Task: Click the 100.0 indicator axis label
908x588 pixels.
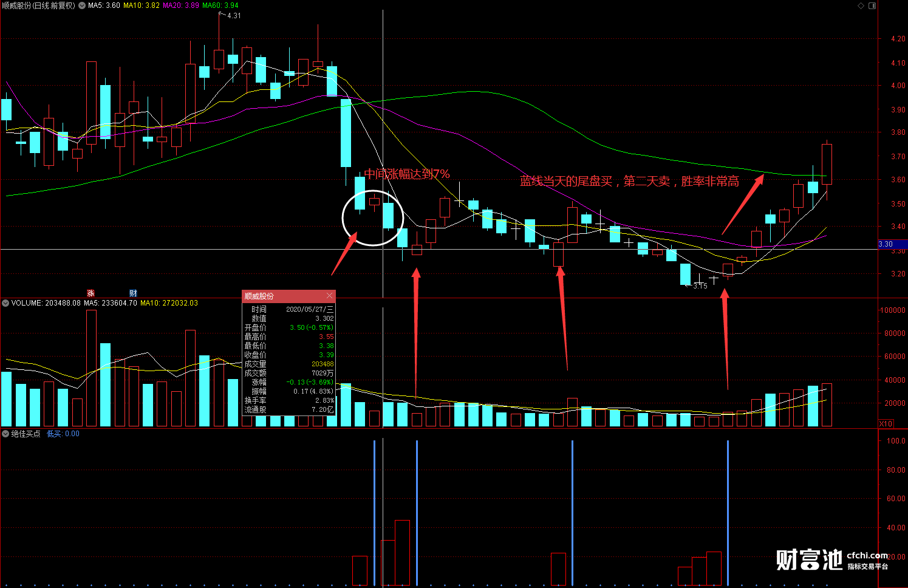Action: [x=896, y=441]
